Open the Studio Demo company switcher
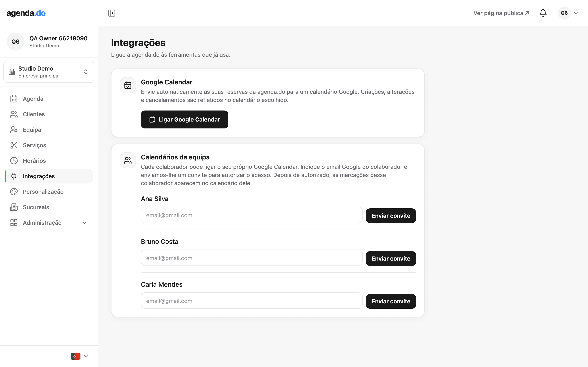Image resolution: width=588 pixels, height=367 pixels. tap(49, 72)
